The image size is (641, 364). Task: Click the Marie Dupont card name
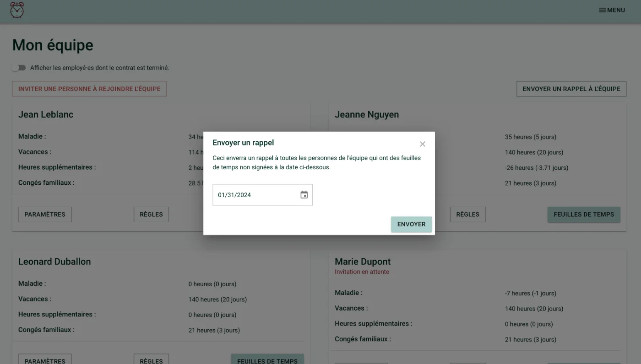(363, 262)
